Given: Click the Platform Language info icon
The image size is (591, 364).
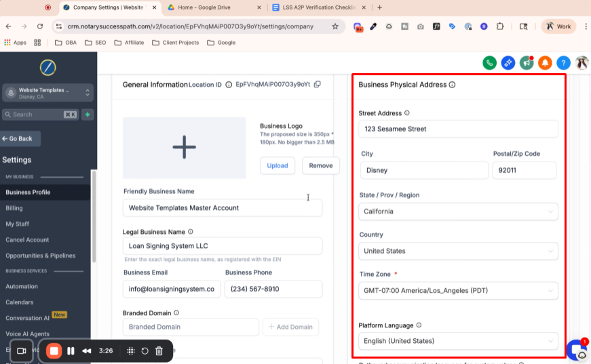Looking at the screenshot, I should coord(419,325).
